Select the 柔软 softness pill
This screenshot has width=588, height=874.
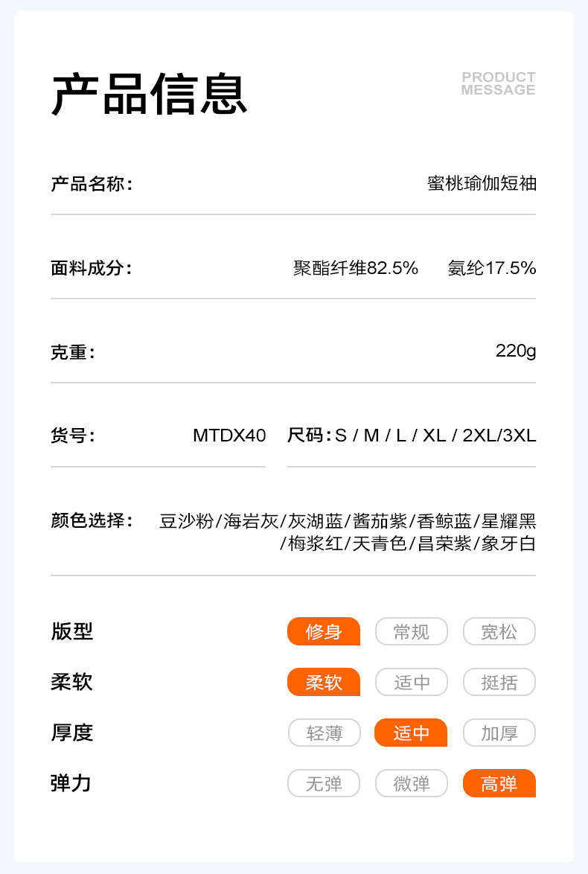(324, 682)
